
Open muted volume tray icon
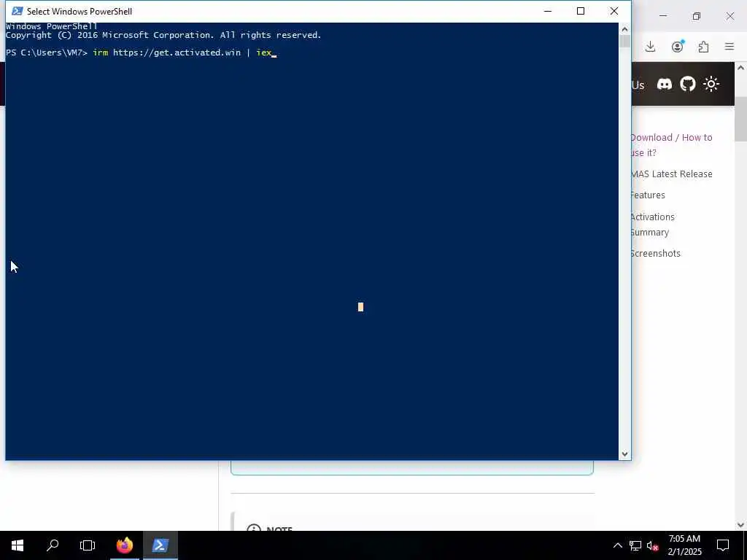[653, 545]
